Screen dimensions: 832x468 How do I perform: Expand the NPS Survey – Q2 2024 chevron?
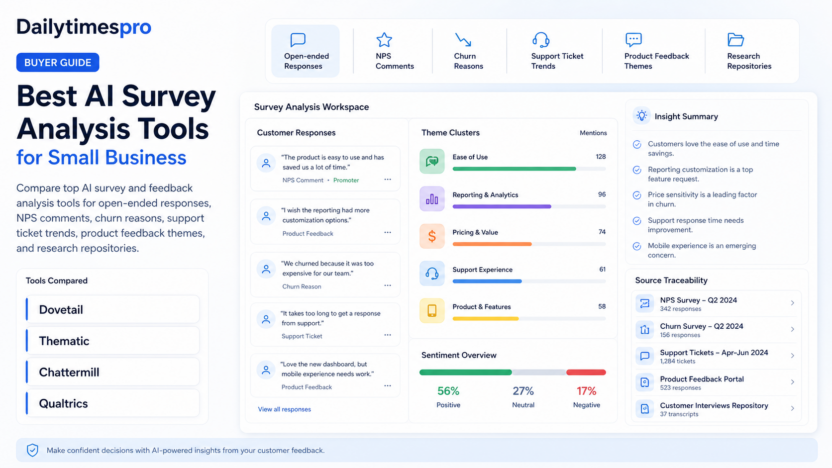click(x=792, y=304)
